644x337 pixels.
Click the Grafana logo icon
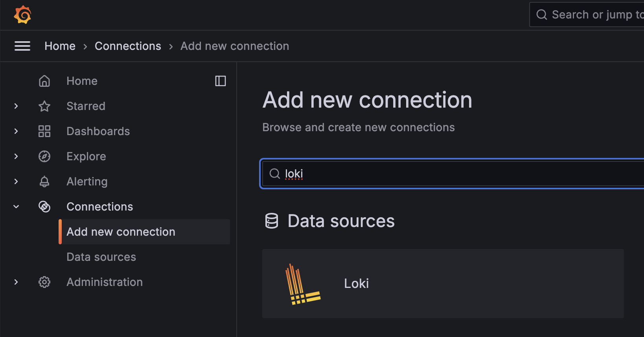[22, 15]
